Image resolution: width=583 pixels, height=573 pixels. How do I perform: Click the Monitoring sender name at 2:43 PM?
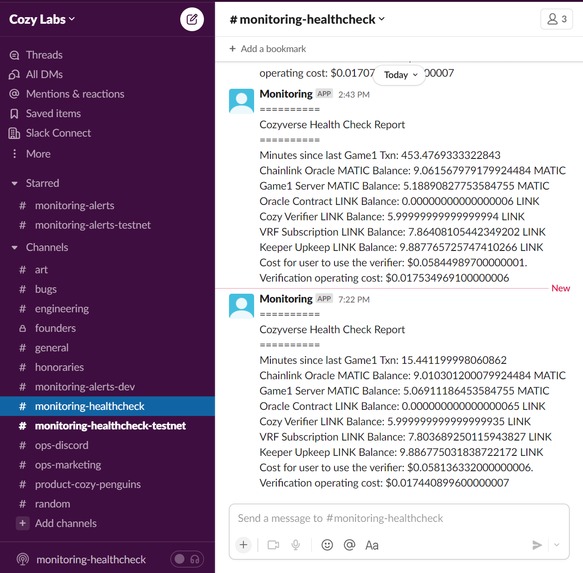pyautogui.click(x=286, y=94)
